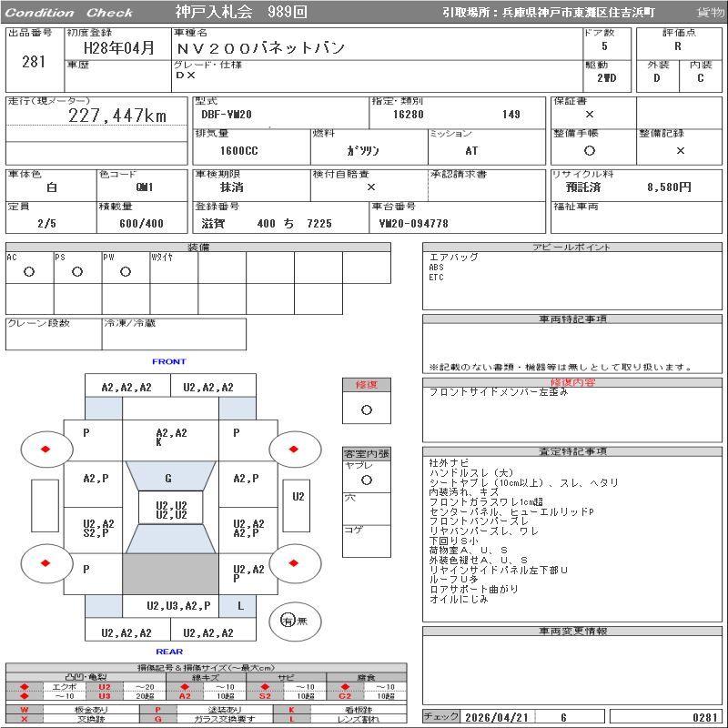Click repair note フロントサイドメンバー左歪み
The height and width of the screenshot is (728, 728).
(x=498, y=392)
